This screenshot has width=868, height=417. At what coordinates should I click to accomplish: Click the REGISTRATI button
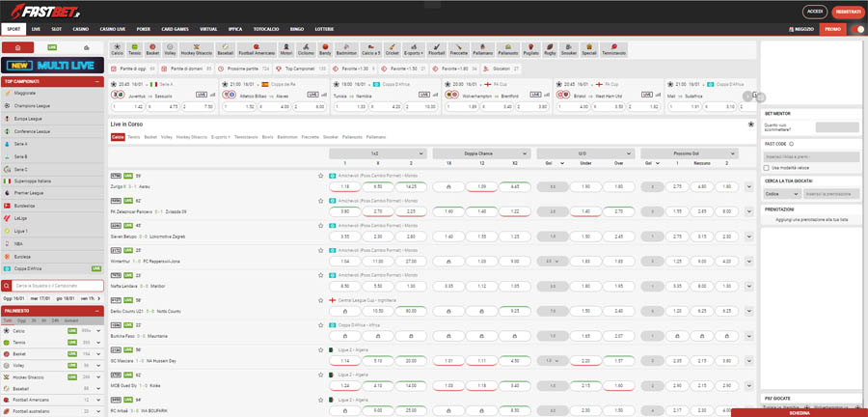[848, 12]
